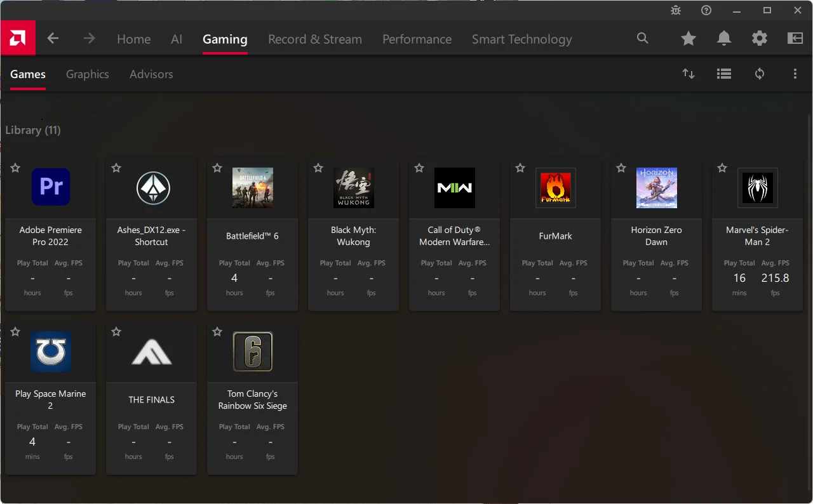Favorite Battlefield 6 with its star
The height and width of the screenshot is (504, 813).
point(217,168)
